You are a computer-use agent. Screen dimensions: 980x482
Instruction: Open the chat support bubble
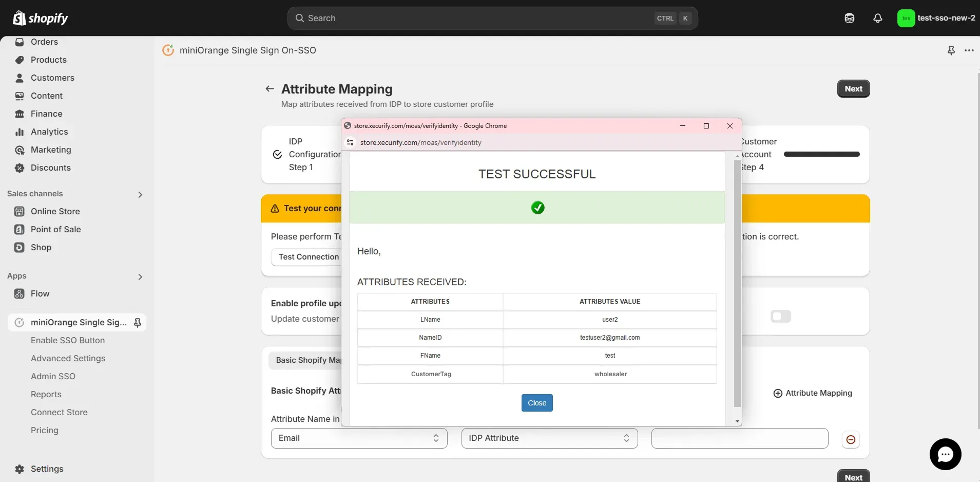[x=945, y=454]
